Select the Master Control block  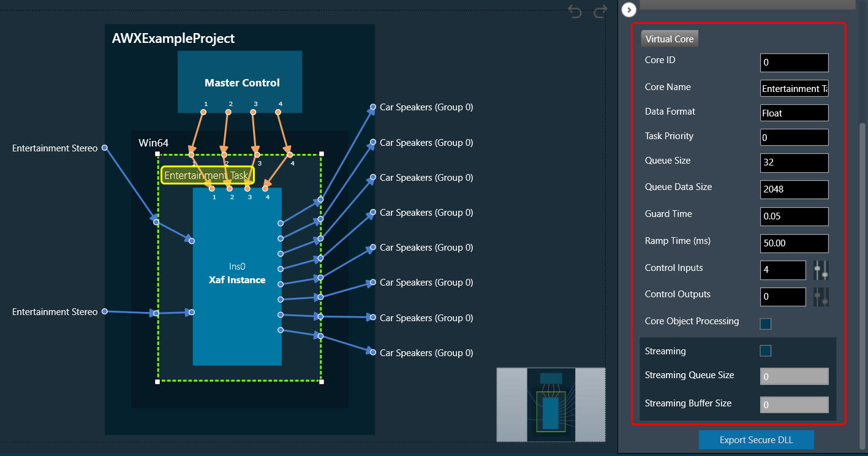pyautogui.click(x=241, y=72)
